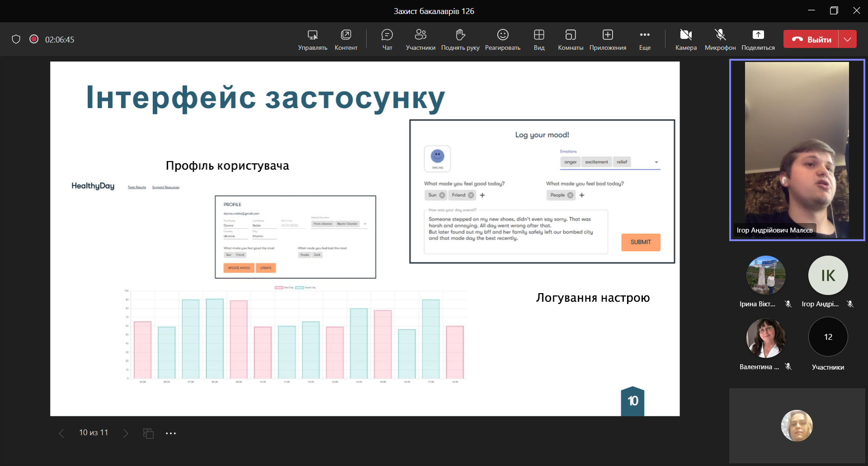Screen dimensions: 868x466
Task: Open the Вид layout options
Action: click(539, 39)
